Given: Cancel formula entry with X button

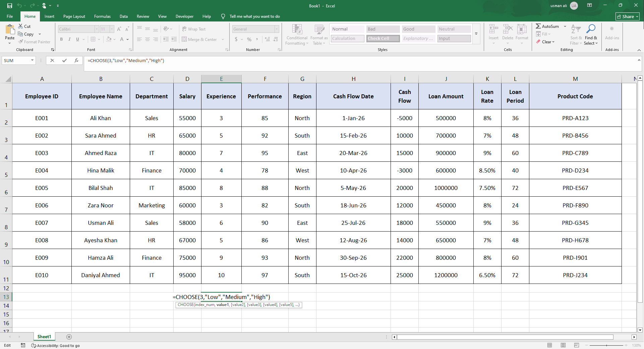Looking at the screenshot, I should [x=52, y=60].
